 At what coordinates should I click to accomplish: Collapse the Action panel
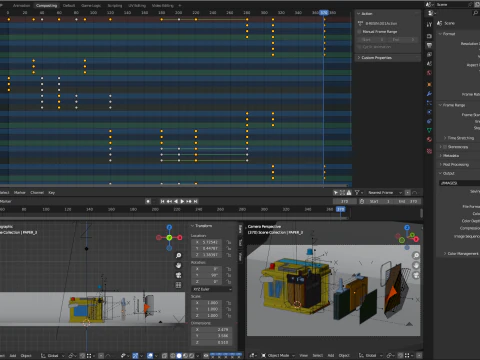pos(365,14)
